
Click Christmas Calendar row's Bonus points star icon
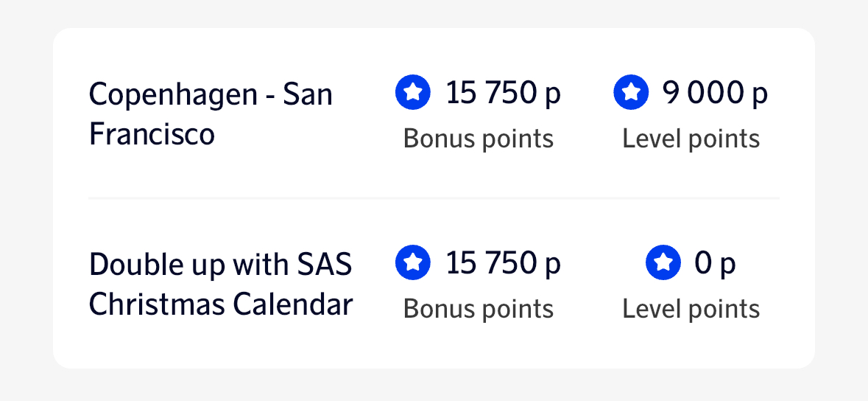tap(413, 262)
